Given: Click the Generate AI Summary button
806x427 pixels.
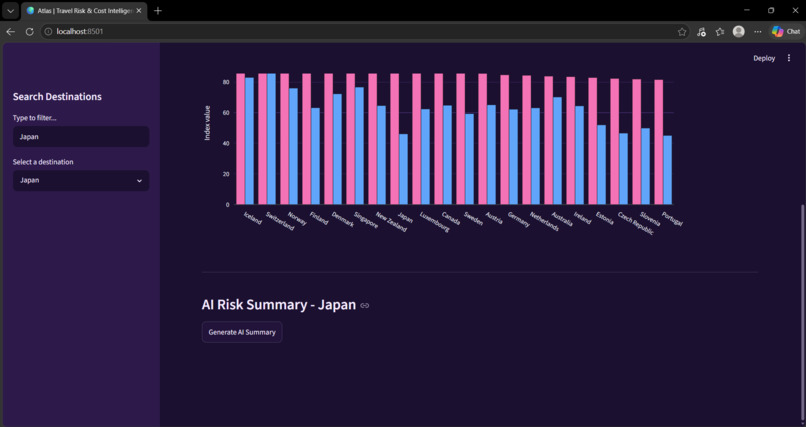Looking at the screenshot, I should pyautogui.click(x=242, y=332).
